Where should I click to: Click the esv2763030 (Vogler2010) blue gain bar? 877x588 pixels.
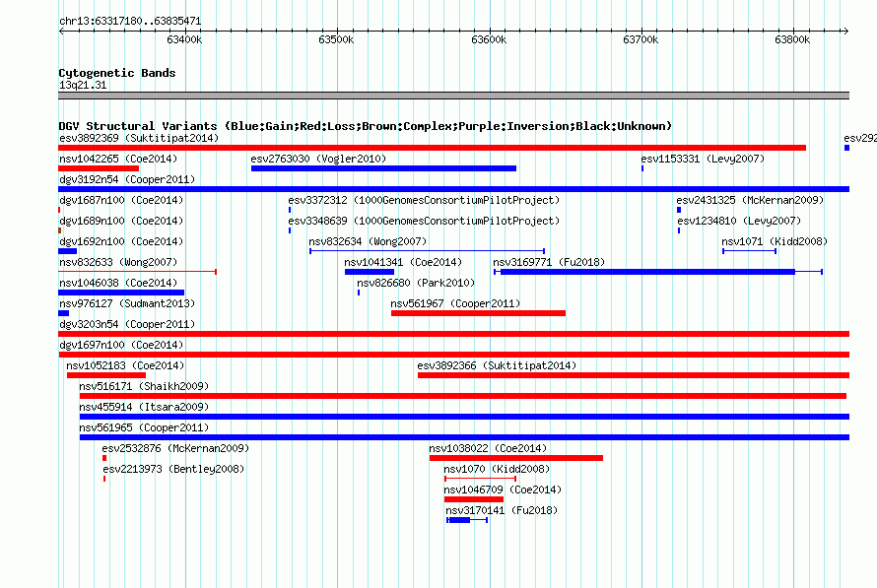[383, 168]
